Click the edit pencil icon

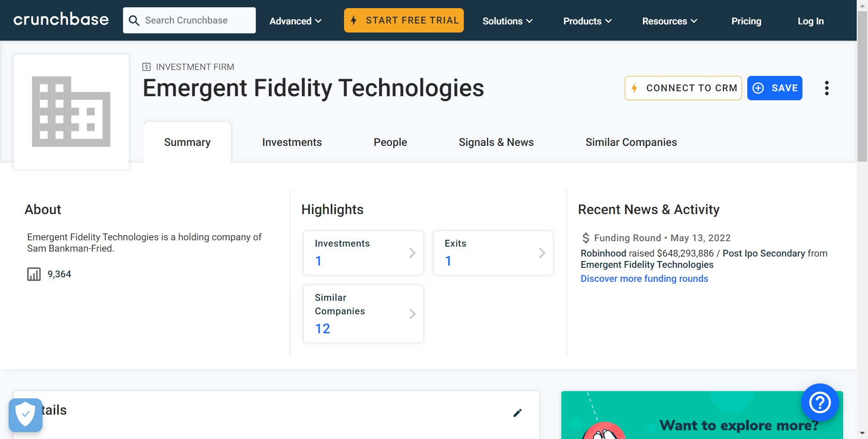coord(518,413)
